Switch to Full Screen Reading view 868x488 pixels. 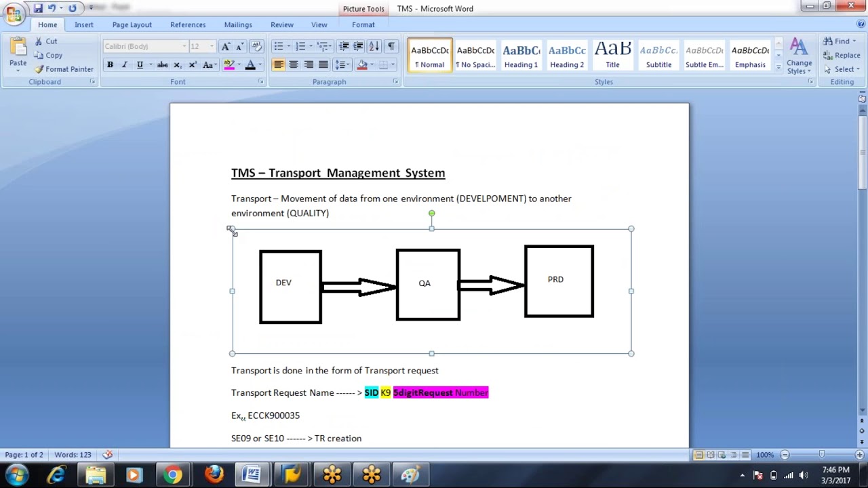click(710, 455)
